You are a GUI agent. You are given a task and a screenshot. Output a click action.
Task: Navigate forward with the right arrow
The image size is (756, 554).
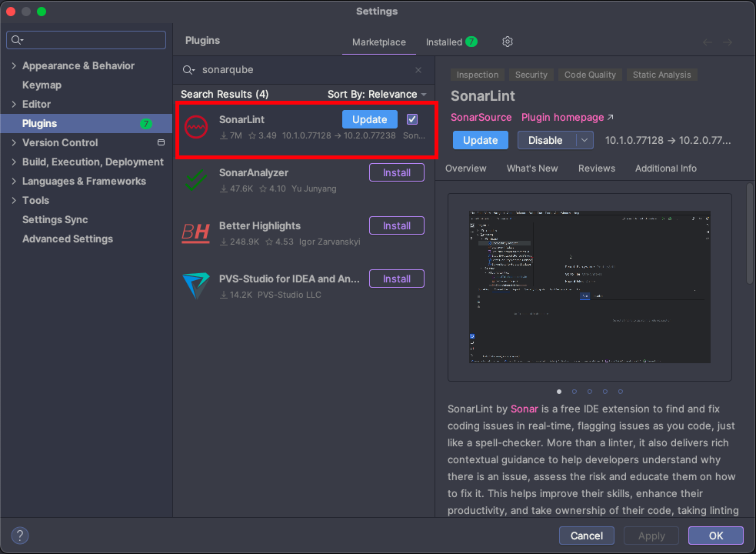pyautogui.click(x=728, y=42)
